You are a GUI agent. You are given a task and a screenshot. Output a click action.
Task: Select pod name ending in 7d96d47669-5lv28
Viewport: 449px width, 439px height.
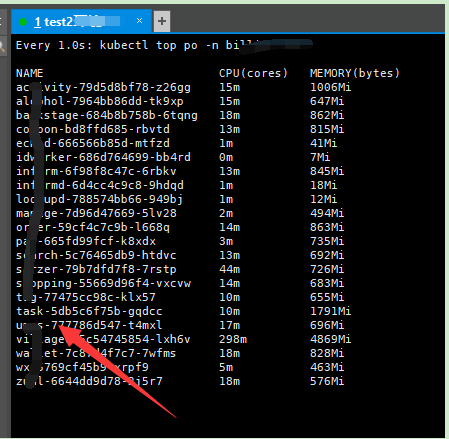[96, 213]
